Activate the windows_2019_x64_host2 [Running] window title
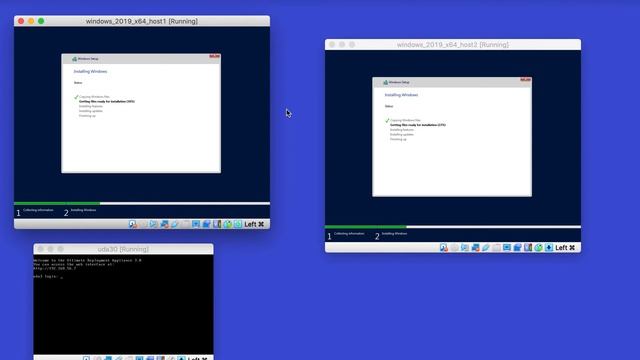 coord(453,44)
